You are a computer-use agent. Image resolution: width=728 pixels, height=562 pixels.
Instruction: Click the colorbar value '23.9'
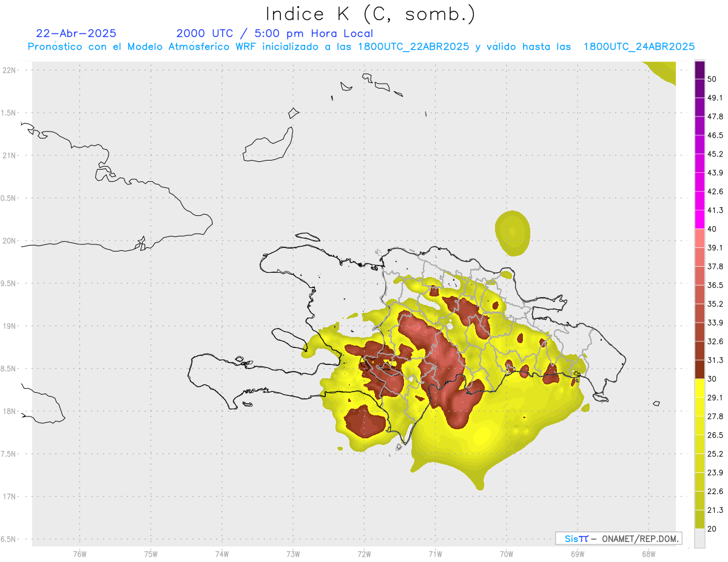715,472
